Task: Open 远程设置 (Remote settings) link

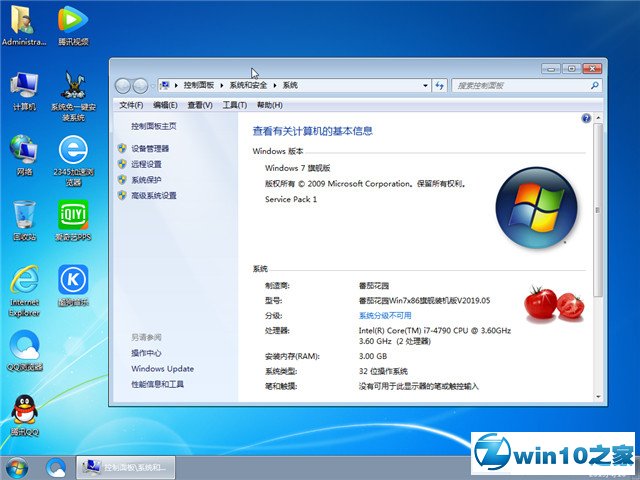Action: coord(146,164)
